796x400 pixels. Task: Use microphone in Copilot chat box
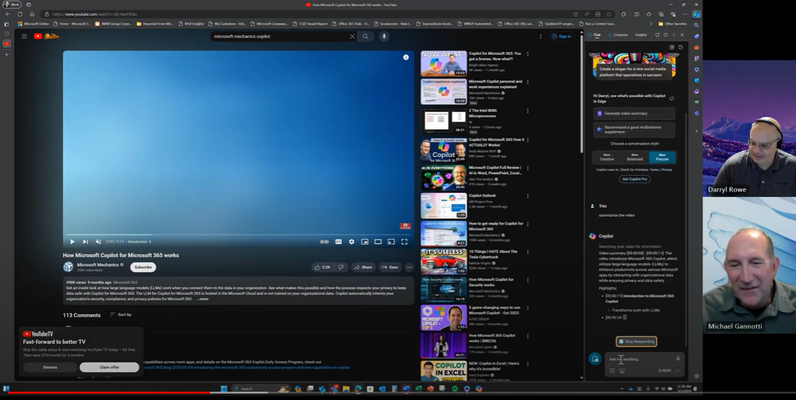click(x=678, y=358)
